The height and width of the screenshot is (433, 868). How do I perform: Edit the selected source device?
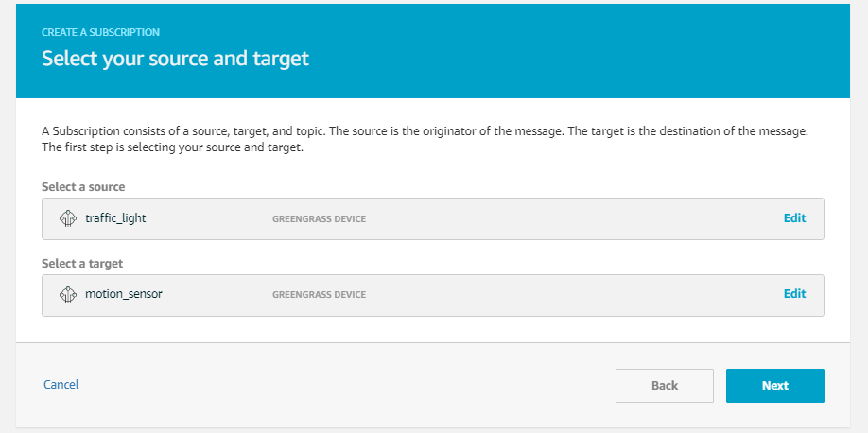[x=794, y=218]
